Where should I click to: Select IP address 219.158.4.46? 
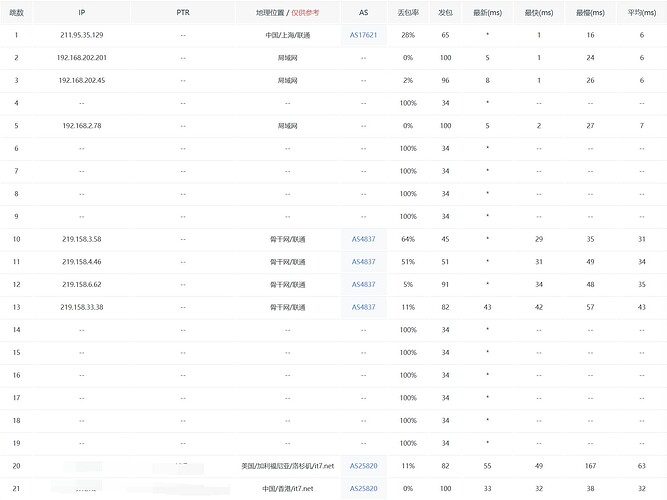pos(82,262)
